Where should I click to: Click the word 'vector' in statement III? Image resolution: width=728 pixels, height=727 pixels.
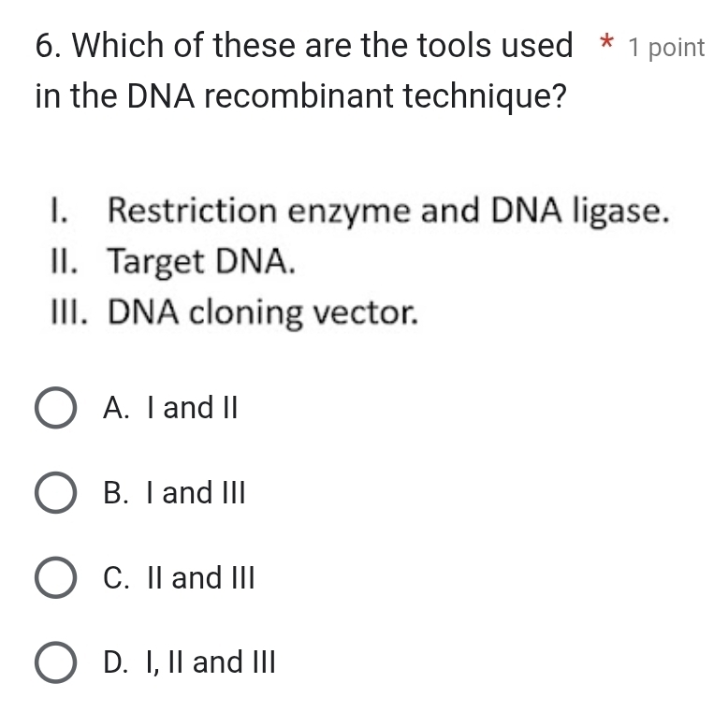point(364,313)
